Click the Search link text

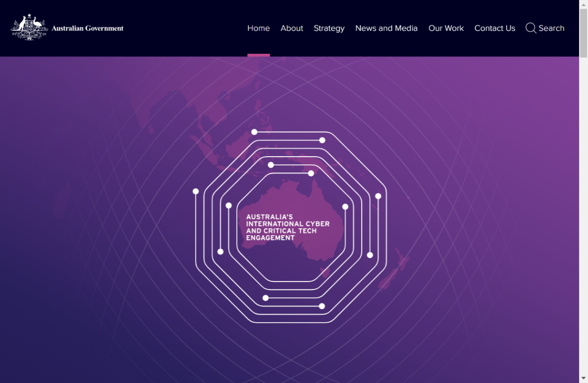[x=552, y=28]
